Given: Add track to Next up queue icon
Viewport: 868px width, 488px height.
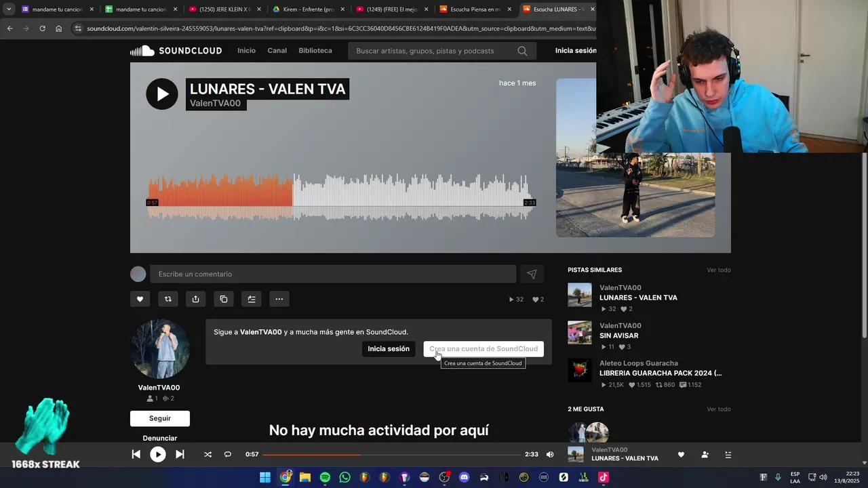Looking at the screenshot, I should [x=251, y=299].
